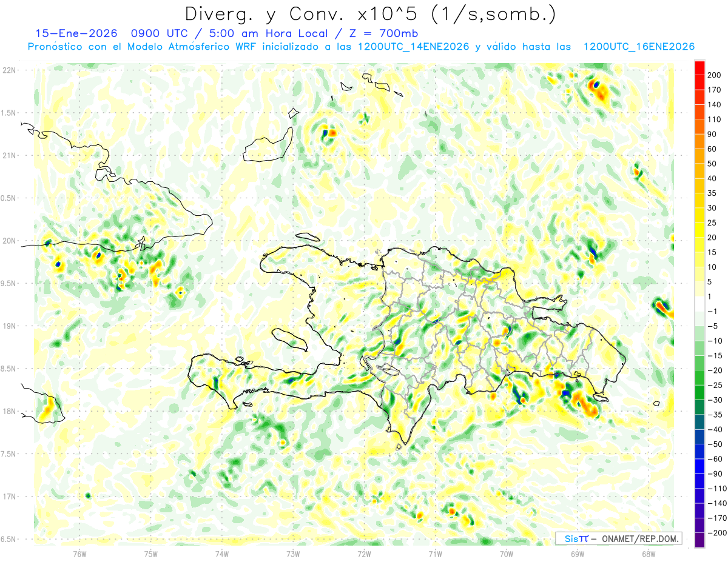Click the "9.5N" latitude label

[8, 283]
